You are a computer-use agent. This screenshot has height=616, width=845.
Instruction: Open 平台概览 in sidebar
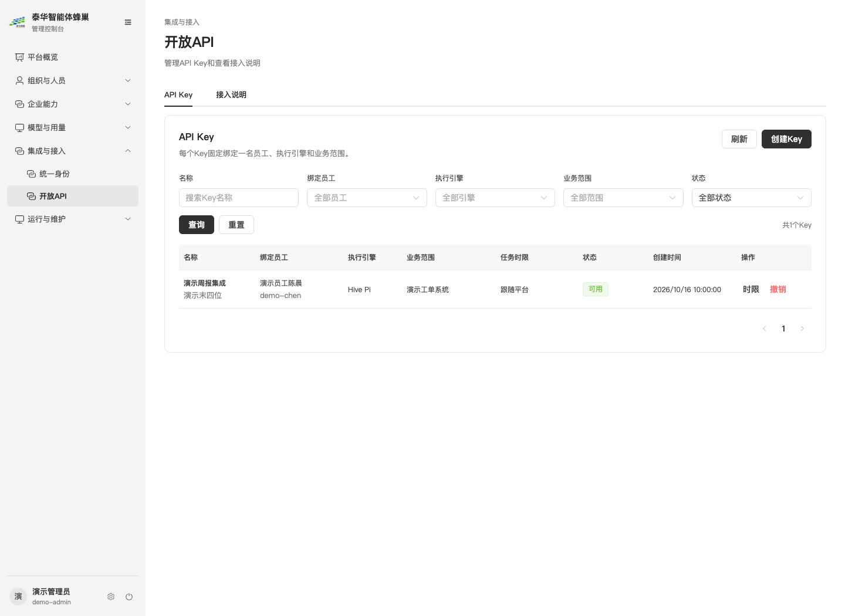[x=73, y=57]
